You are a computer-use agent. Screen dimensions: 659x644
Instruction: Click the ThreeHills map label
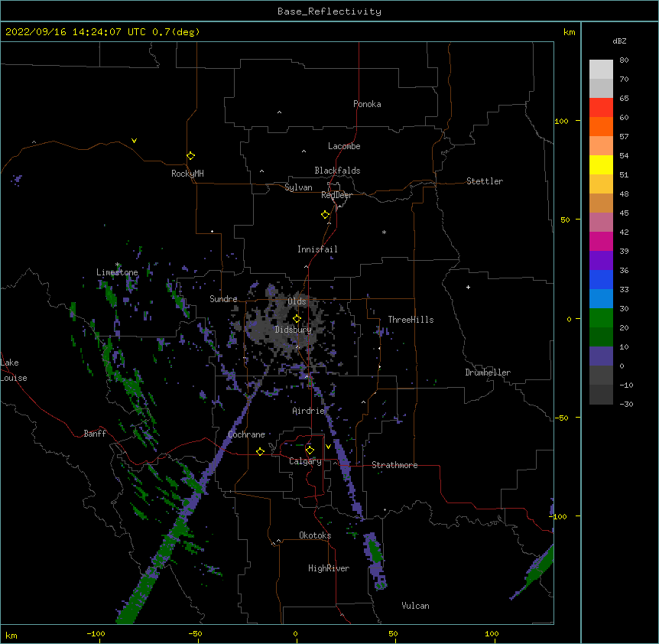[411, 320]
